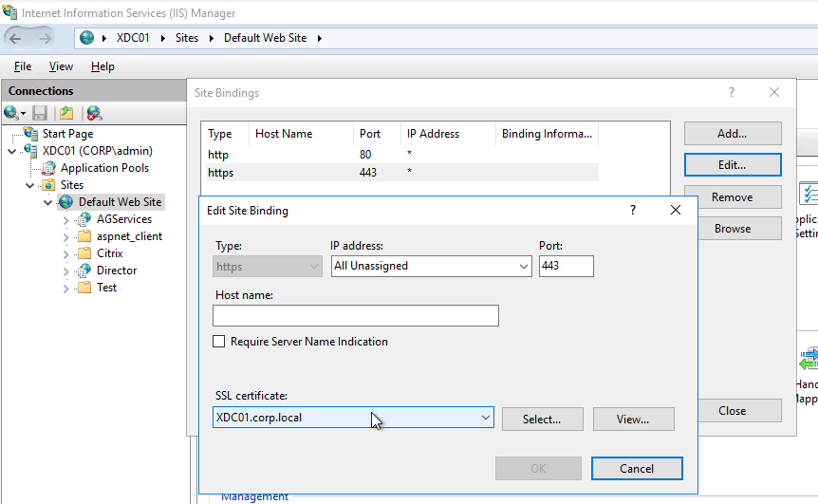Open the File menu
818x504 pixels.
tap(23, 66)
